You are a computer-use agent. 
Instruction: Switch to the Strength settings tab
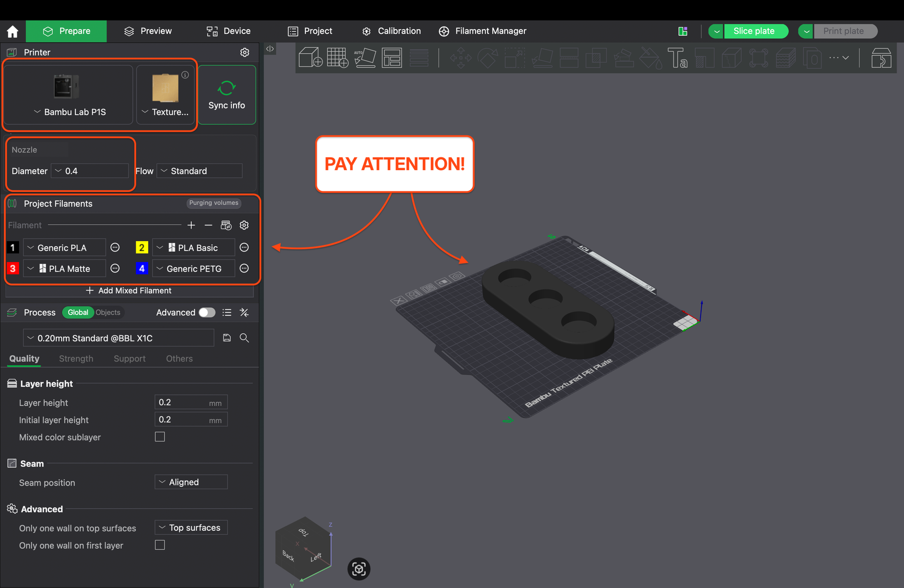point(76,359)
